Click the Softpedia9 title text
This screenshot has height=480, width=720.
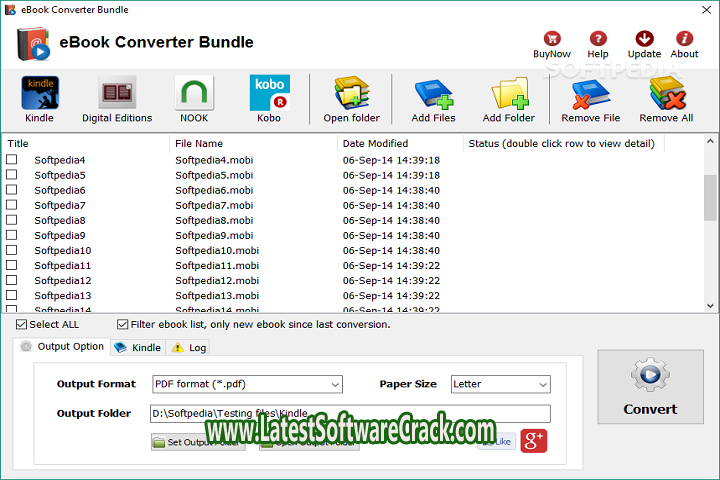tap(60, 236)
